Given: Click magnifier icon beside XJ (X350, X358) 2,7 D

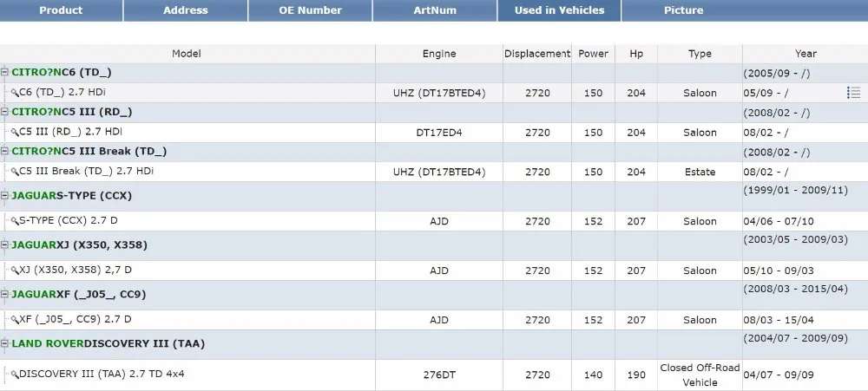Looking at the screenshot, I should pyautogui.click(x=15, y=270).
